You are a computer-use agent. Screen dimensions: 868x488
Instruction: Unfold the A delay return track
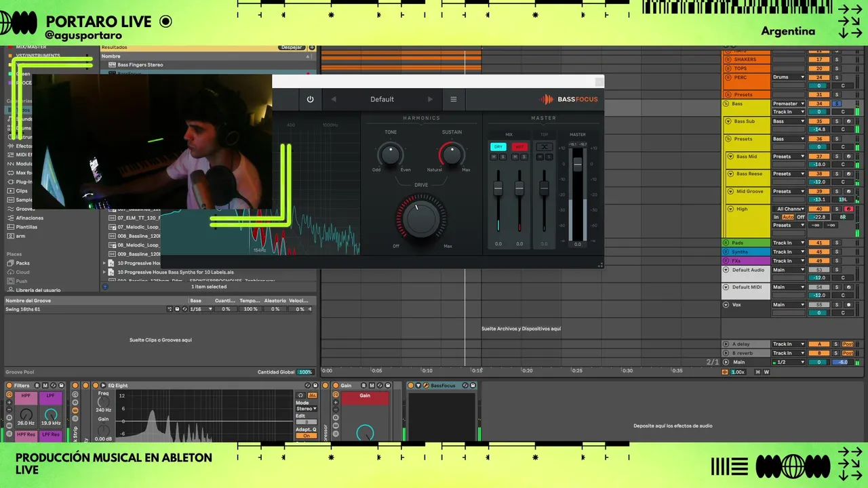[x=726, y=344]
